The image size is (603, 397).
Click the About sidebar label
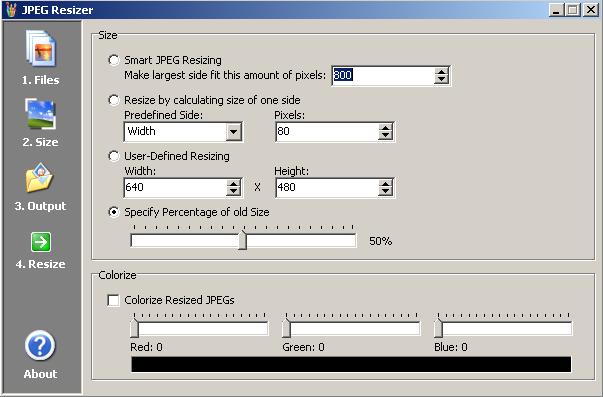tap(40, 374)
